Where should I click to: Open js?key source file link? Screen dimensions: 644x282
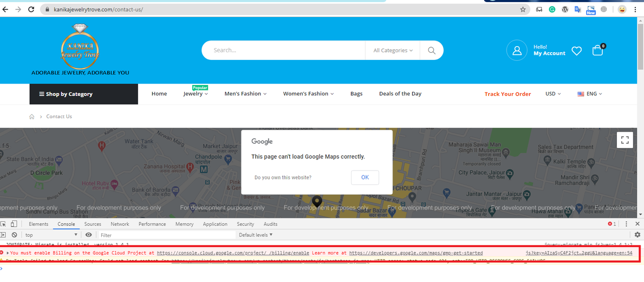[x=579, y=253]
